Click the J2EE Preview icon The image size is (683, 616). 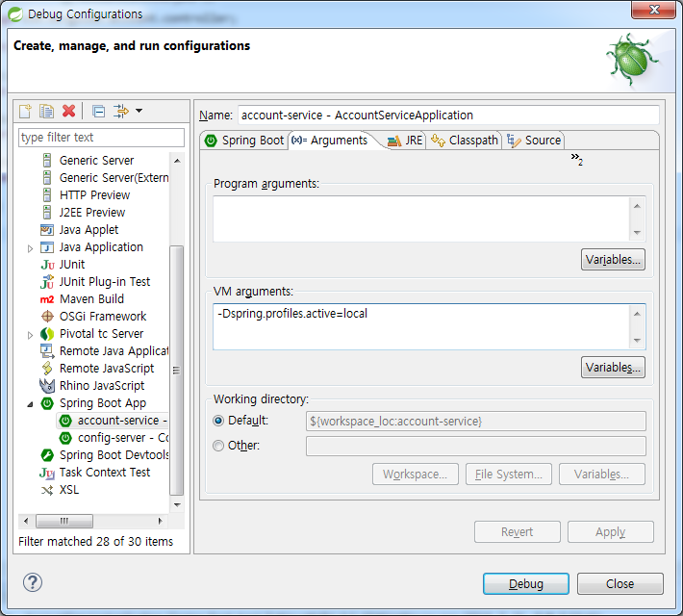pos(47,213)
